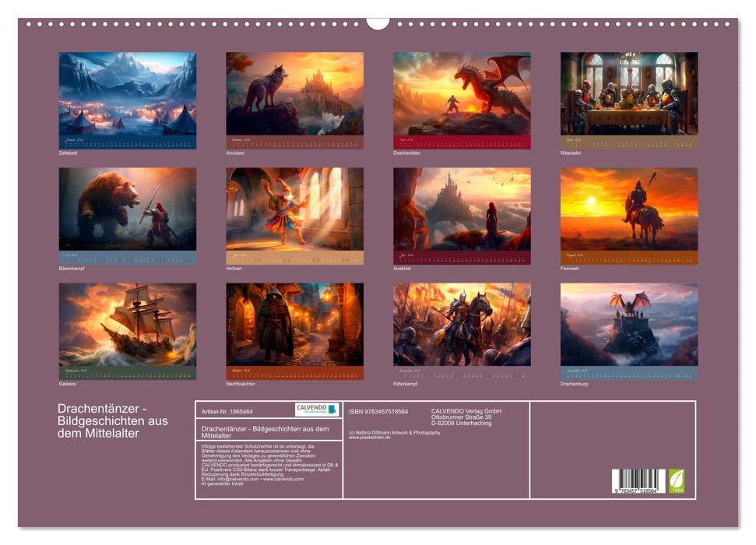Select the Nachtwächter night street thumbnail
The height and width of the screenshot is (545, 756).
(x=294, y=325)
